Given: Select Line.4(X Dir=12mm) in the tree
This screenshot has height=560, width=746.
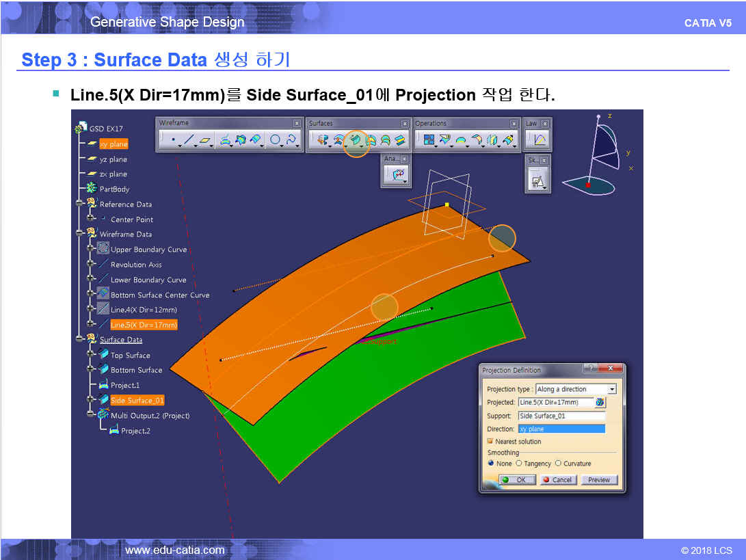Looking at the screenshot, I should (144, 310).
